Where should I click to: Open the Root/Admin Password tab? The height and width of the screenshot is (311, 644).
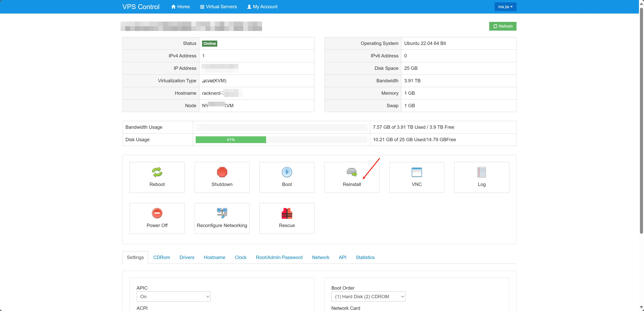coord(279,257)
